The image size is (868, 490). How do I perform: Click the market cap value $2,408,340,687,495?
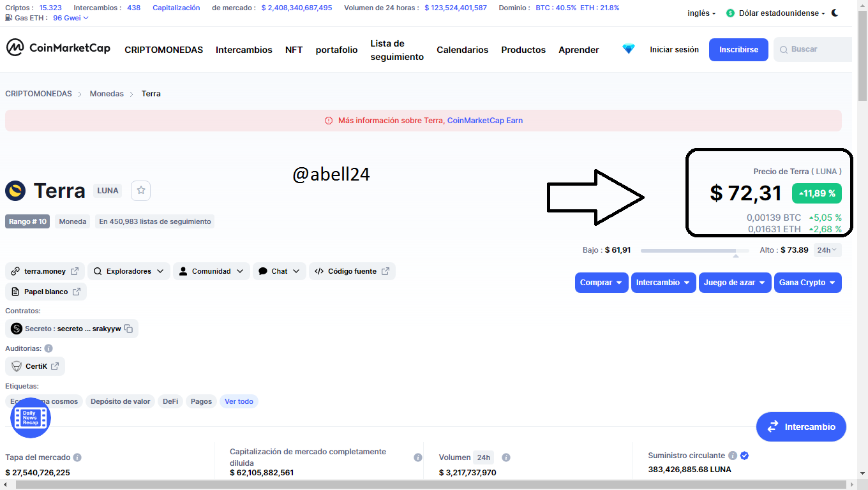click(x=297, y=8)
